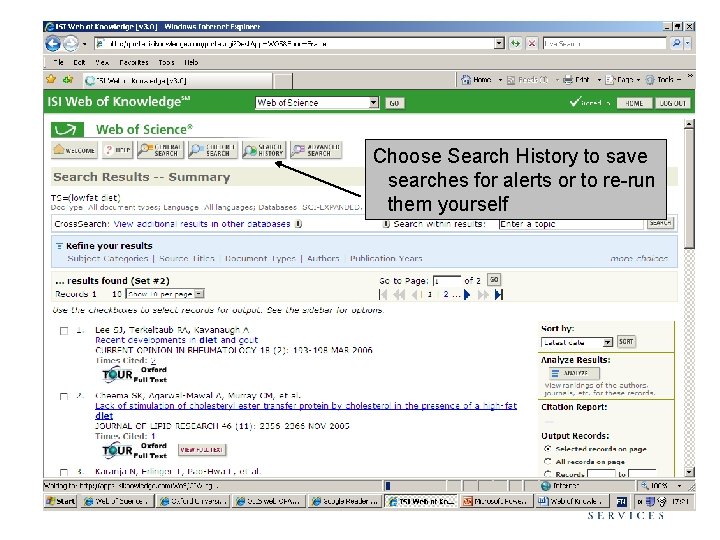Click the Go to Page number field
This screenshot has width=720, height=540.
(x=447, y=281)
